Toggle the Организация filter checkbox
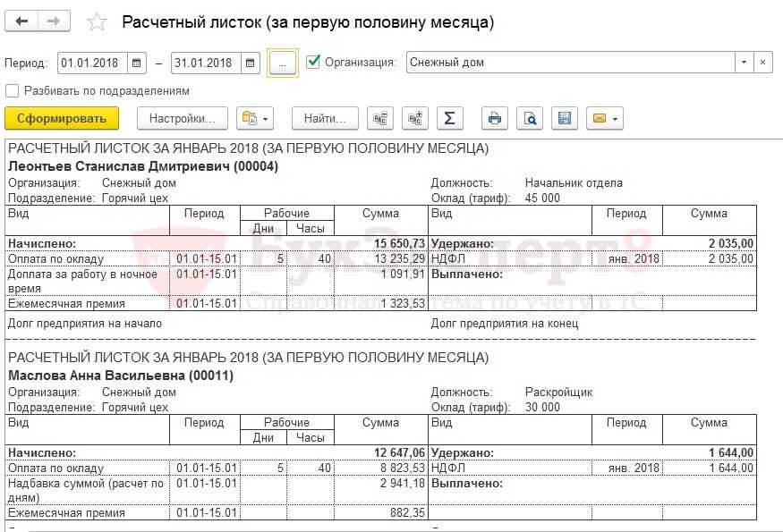This screenshot has height=532, width=783. [x=313, y=62]
